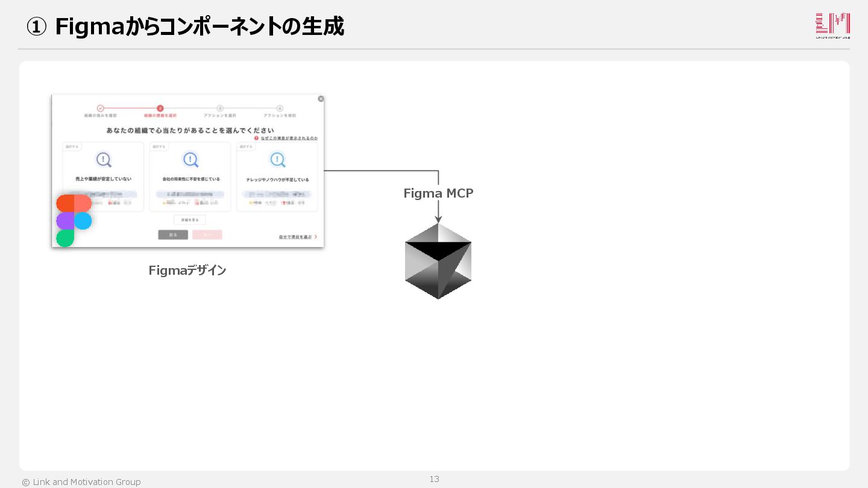This screenshot has height=488, width=868.
Task: Click the grey geometric cube icon
Action: click(x=438, y=261)
